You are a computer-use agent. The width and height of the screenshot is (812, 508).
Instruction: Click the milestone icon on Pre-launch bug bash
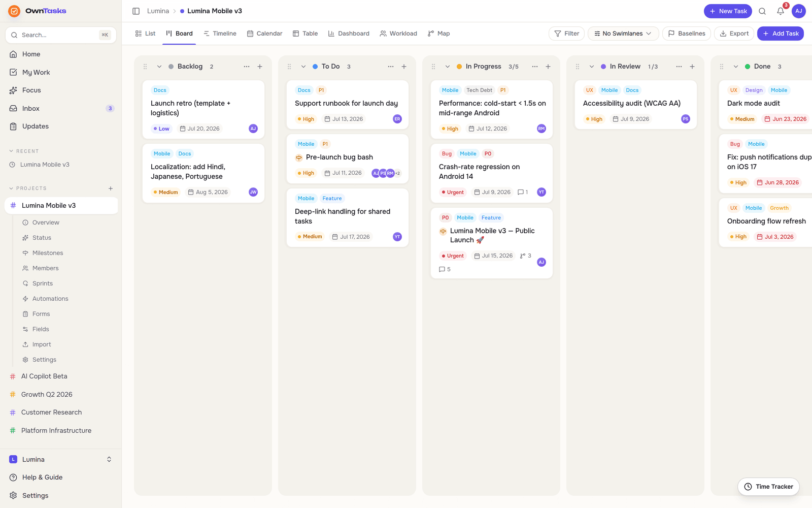tap(299, 157)
